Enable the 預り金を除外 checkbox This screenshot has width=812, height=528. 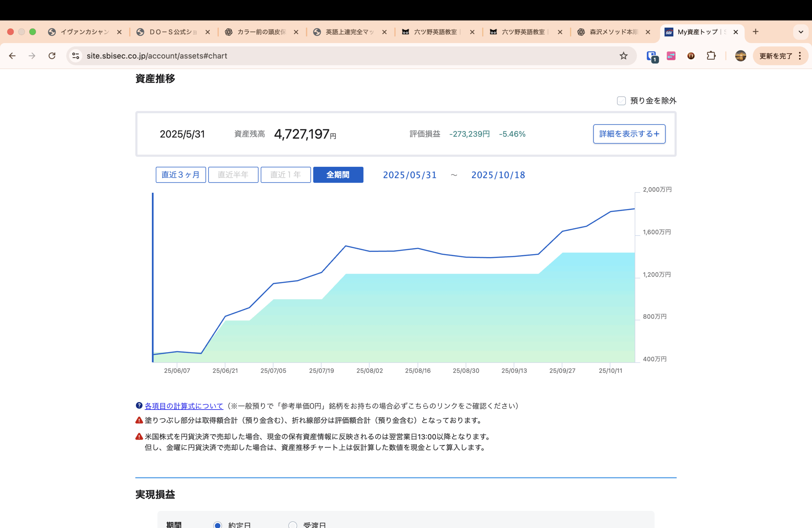(621, 101)
